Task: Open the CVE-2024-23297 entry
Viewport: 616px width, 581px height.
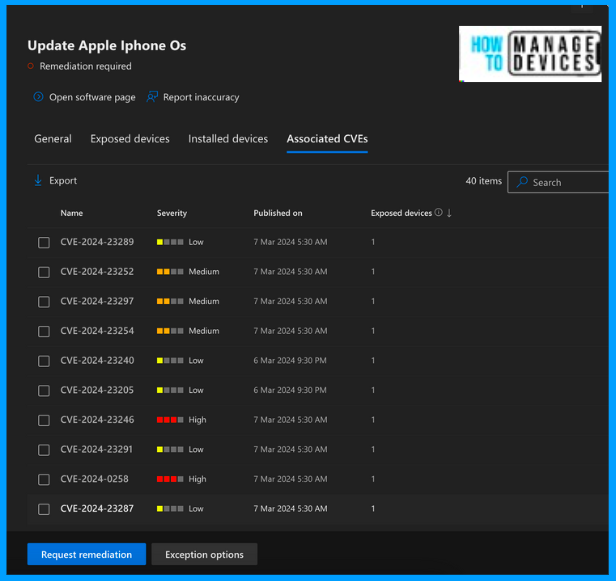Action: pos(97,301)
